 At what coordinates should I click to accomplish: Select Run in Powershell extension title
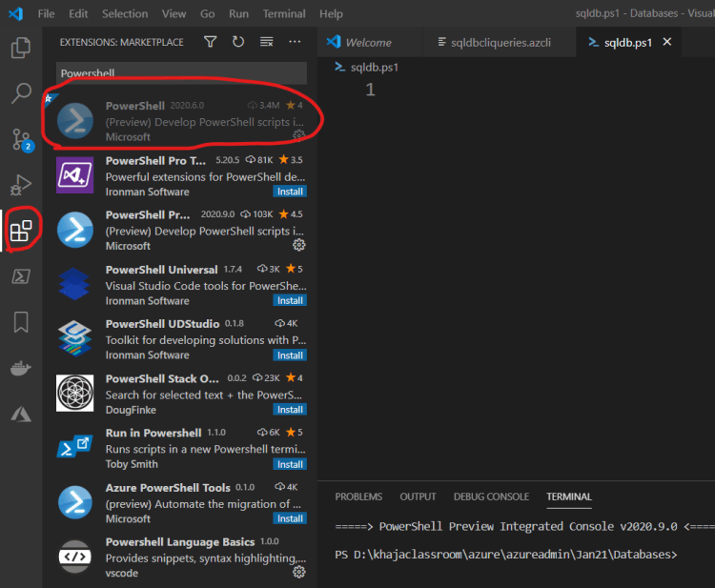click(x=153, y=433)
